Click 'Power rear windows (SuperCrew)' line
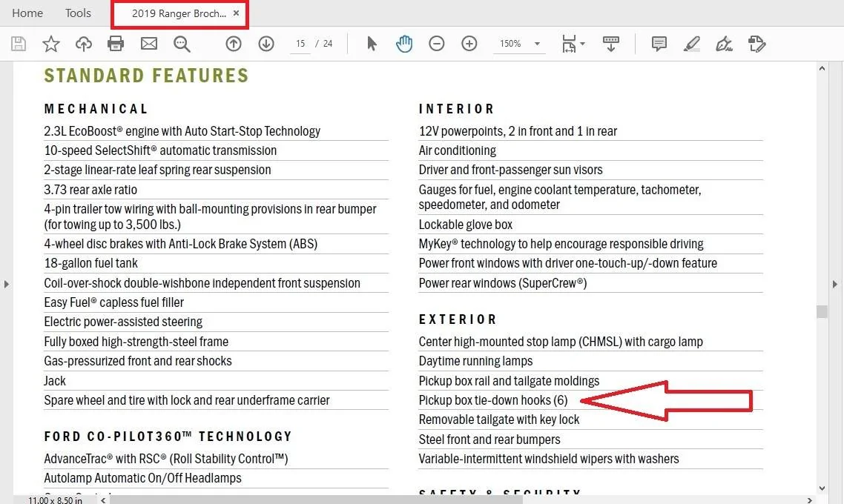Screen dimensions: 844x504 point(503,283)
